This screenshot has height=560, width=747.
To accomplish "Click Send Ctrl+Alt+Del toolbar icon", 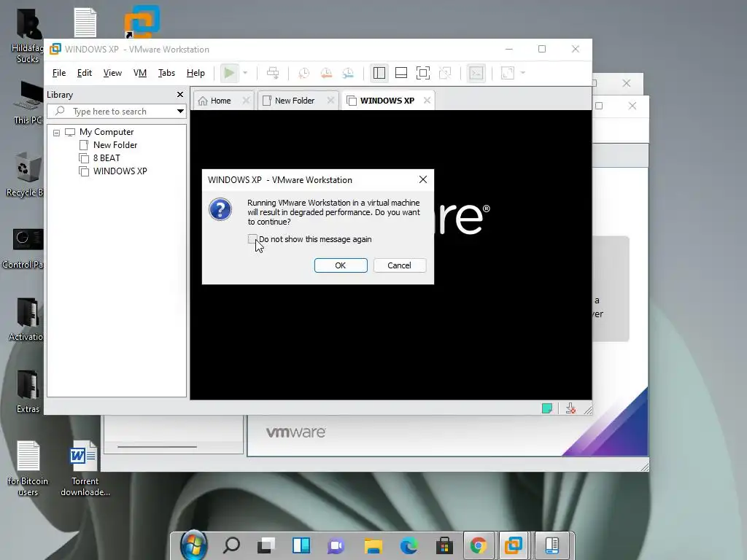I will [273, 73].
